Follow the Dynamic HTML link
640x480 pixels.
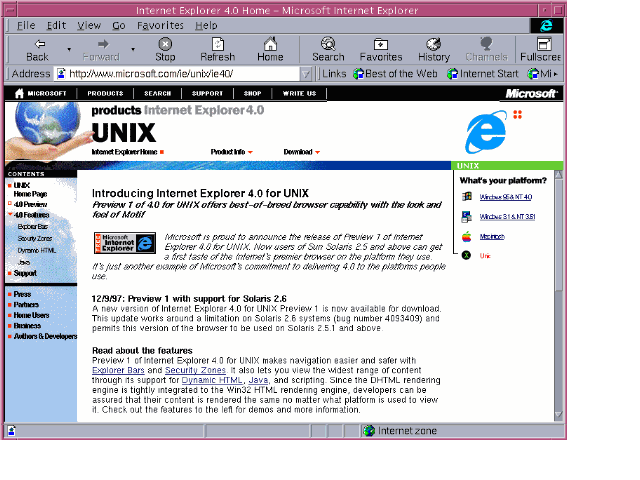pos(212,380)
